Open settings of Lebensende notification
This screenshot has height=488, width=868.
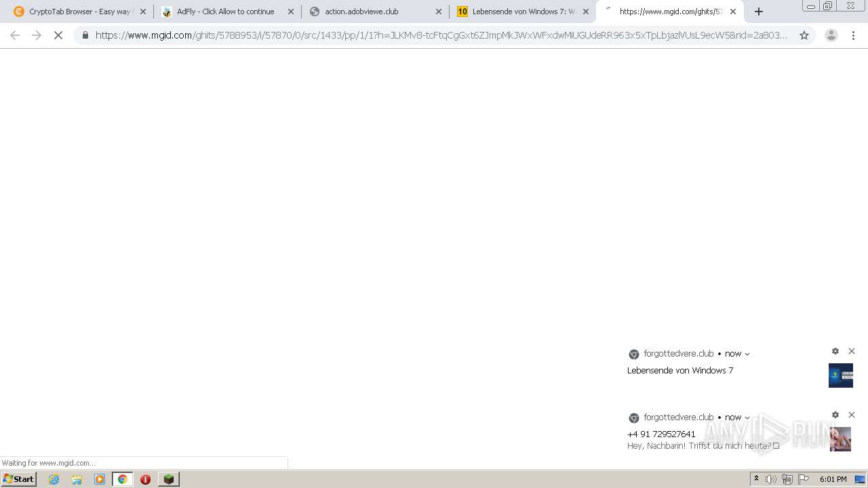coord(835,351)
